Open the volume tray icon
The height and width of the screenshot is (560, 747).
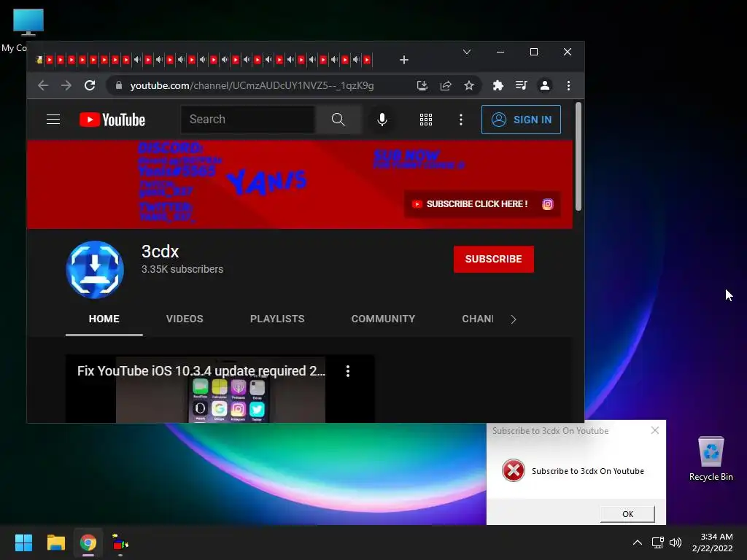coord(675,542)
